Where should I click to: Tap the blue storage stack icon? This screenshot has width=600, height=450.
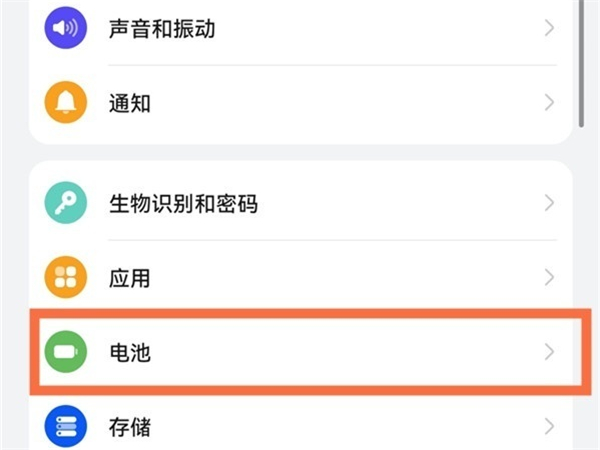[66, 427]
